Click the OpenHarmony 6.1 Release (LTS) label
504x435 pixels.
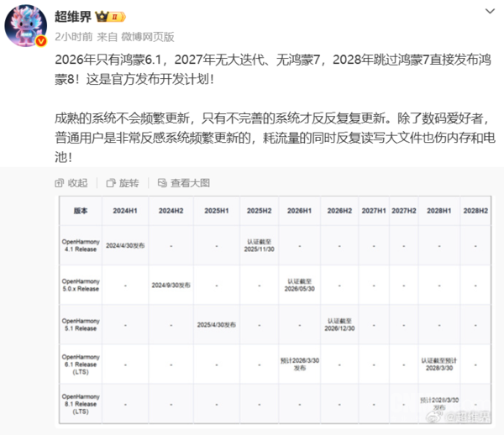81,364
